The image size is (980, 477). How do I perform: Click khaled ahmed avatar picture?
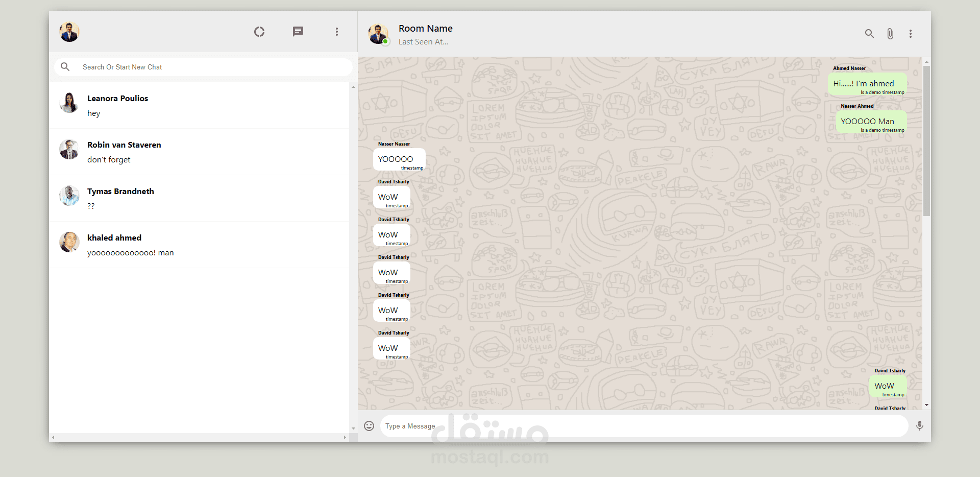pyautogui.click(x=69, y=242)
